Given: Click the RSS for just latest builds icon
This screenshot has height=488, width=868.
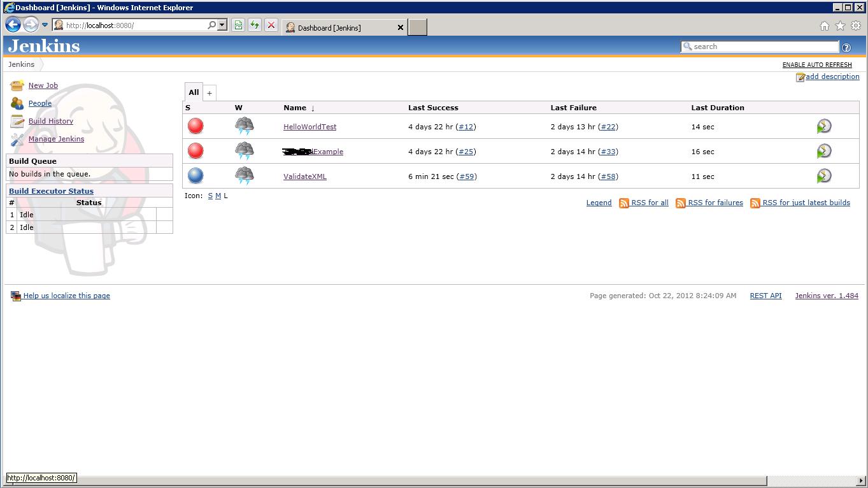Looking at the screenshot, I should pos(755,203).
